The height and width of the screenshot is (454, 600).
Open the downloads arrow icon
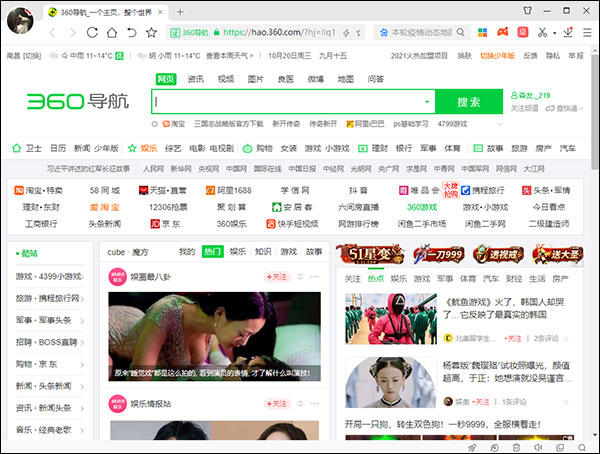pos(568,32)
